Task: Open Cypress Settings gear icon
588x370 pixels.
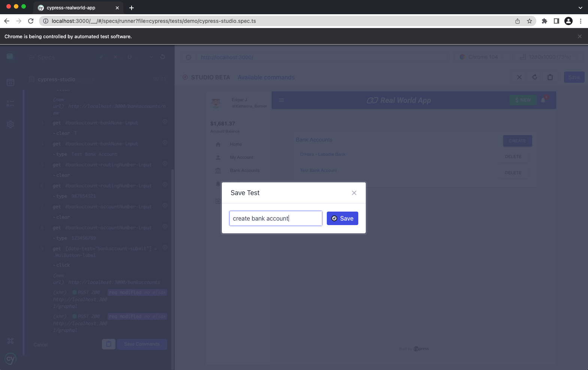Action: point(10,124)
